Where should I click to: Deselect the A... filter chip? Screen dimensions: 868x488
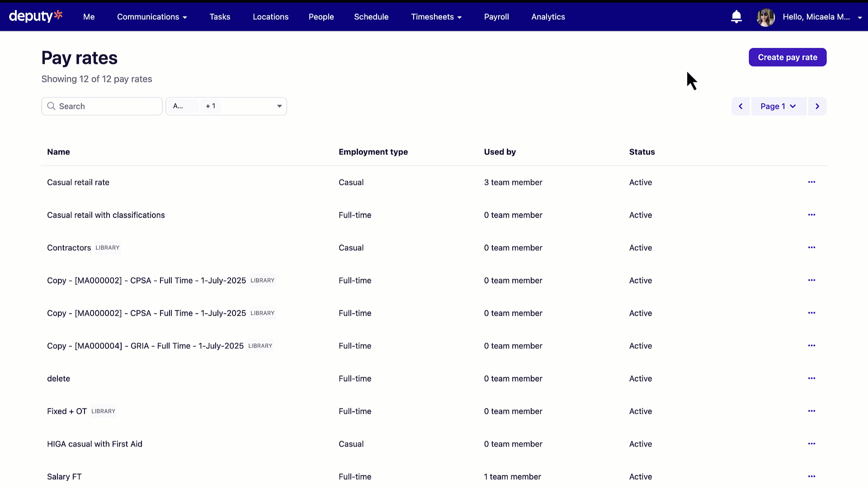pyautogui.click(x=182, y=106)
